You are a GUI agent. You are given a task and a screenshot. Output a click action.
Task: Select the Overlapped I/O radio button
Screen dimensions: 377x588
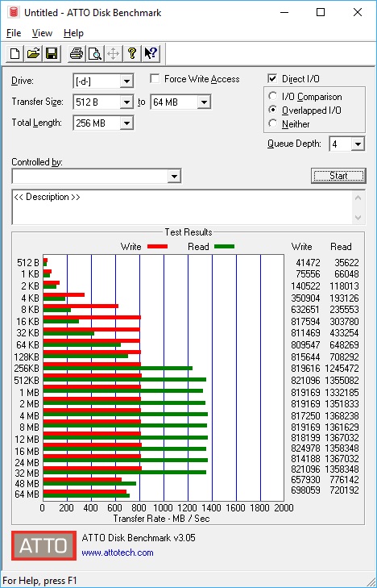(272, 110)
